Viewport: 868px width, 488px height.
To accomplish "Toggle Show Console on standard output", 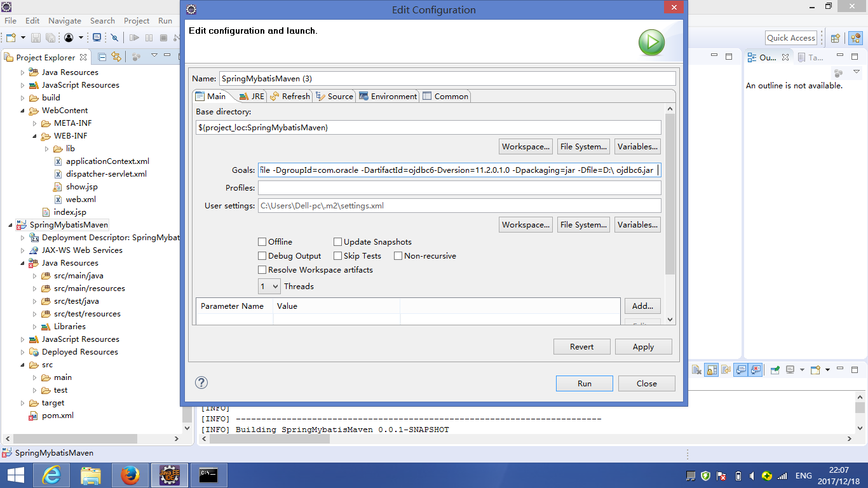I will click(x=740, y=370).
